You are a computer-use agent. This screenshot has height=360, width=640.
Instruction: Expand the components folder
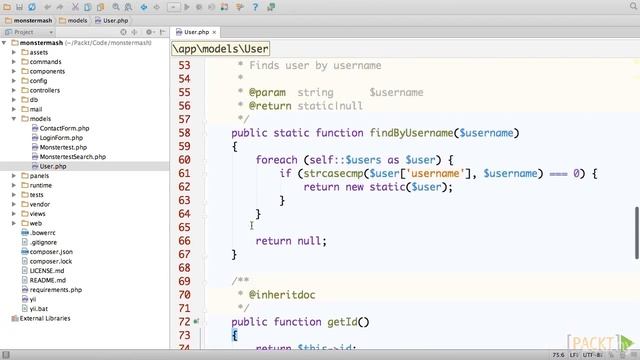(x=14, y=71)
